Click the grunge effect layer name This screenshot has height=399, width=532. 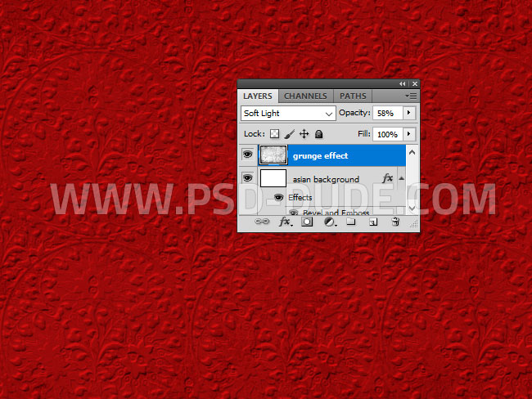321,156
